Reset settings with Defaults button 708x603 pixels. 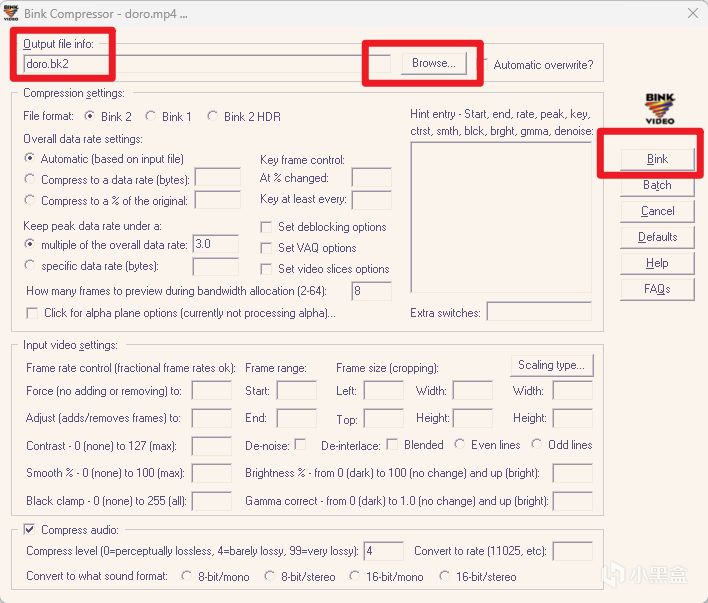pos(657,237)
